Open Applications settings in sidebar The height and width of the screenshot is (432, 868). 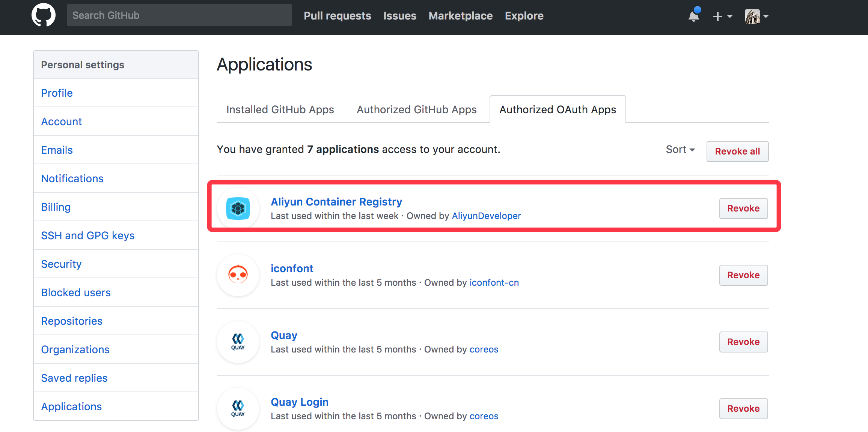[116, 406]
